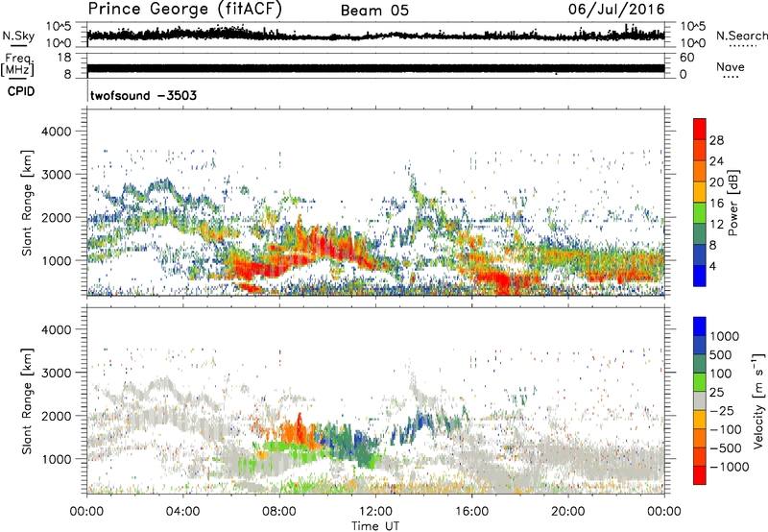
Task: Click the 'N.Search' legend label
Action: click(x=741, y=36)
